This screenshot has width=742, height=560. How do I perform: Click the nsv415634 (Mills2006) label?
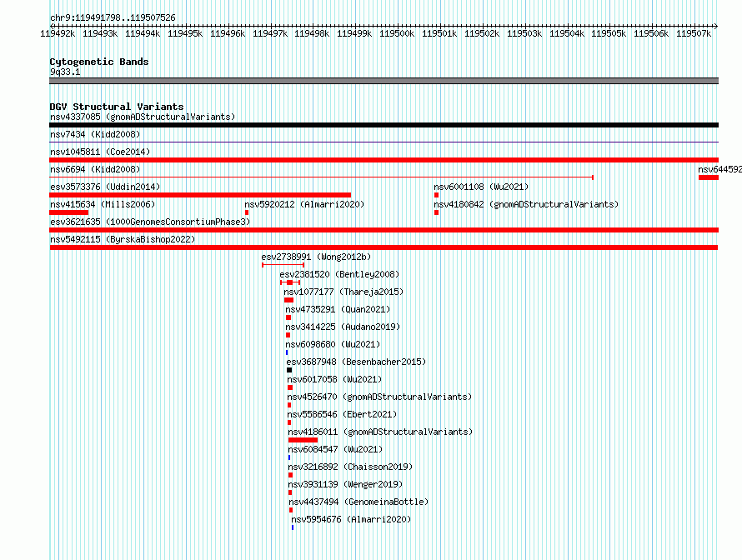pos(103,204)
